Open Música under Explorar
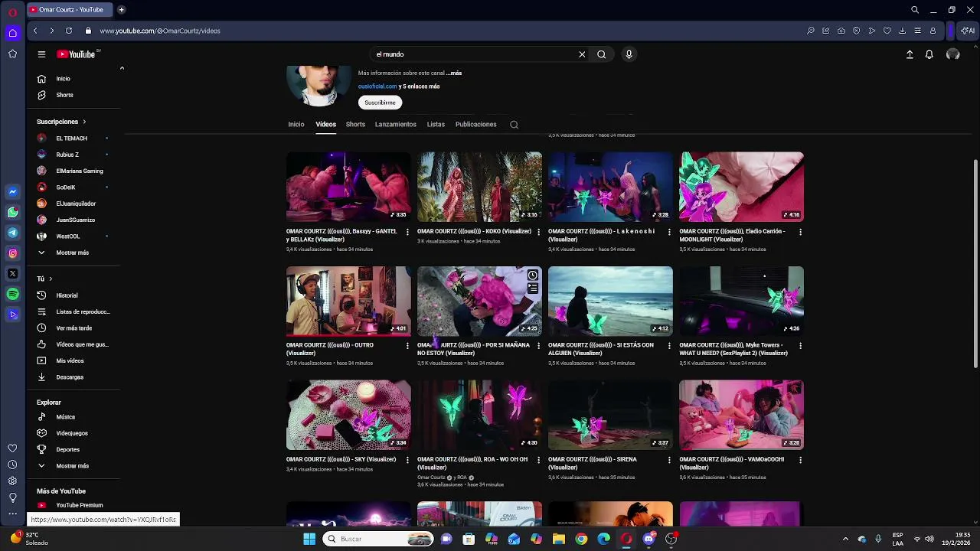Image resolution: width=980 pixels, height=551 pixels. point(66,417)
